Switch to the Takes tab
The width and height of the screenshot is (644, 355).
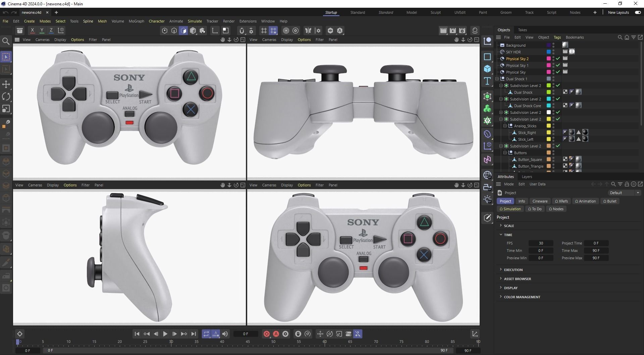pyautogui.click(x=522, y=30)
